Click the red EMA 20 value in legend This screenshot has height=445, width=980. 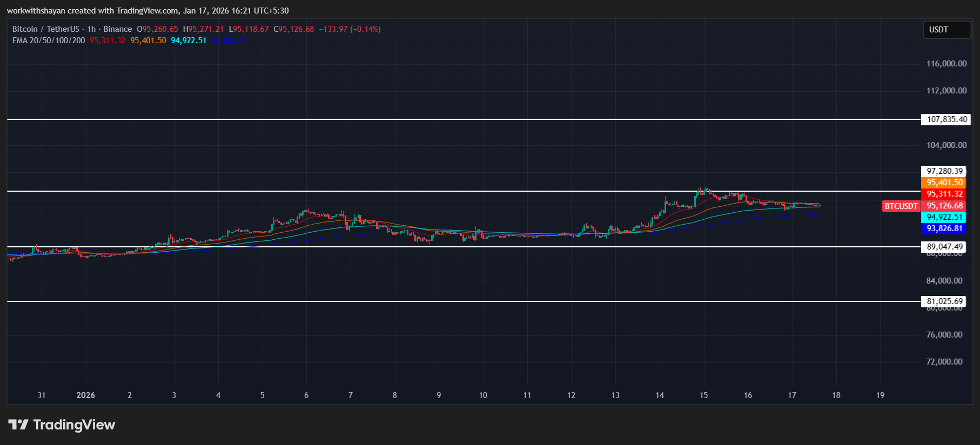point(108,41)
